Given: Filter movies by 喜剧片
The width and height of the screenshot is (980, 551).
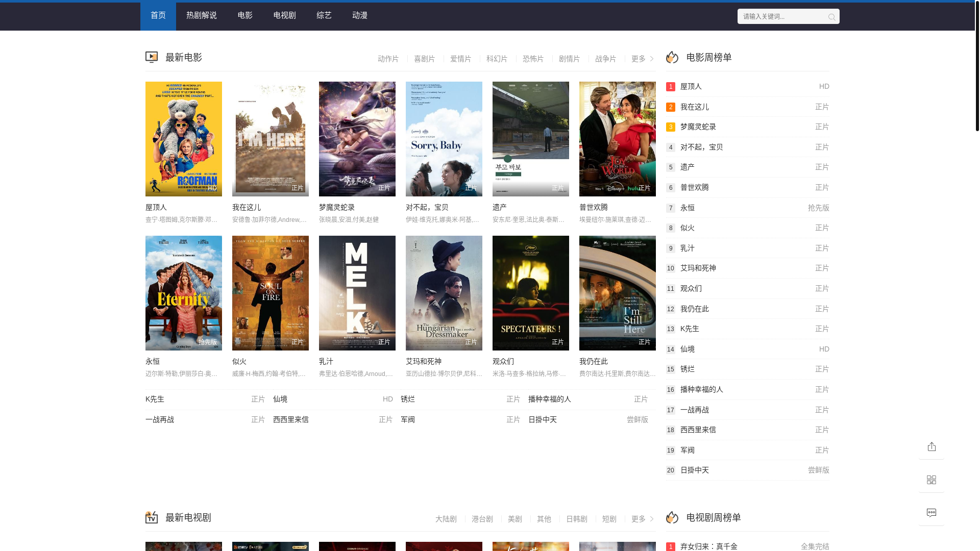Looking at the screenshot, I should tap(424, 59).
